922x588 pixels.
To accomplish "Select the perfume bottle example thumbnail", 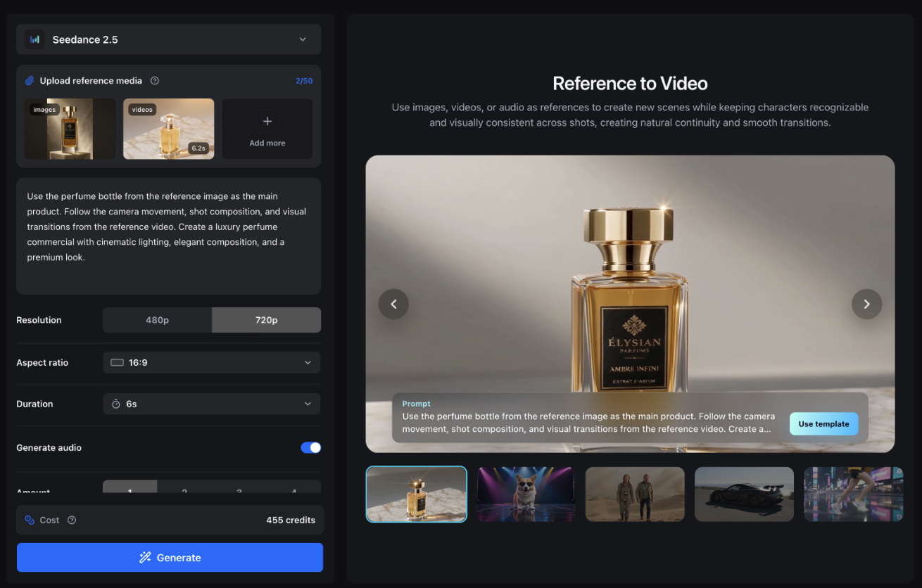I will [x=417, y=494].
